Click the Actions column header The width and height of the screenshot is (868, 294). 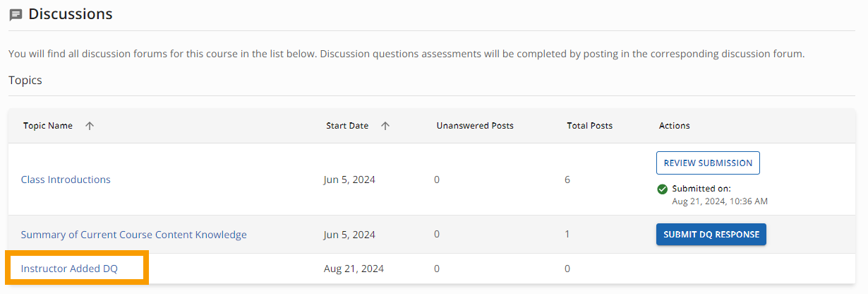tap(675, 126)
